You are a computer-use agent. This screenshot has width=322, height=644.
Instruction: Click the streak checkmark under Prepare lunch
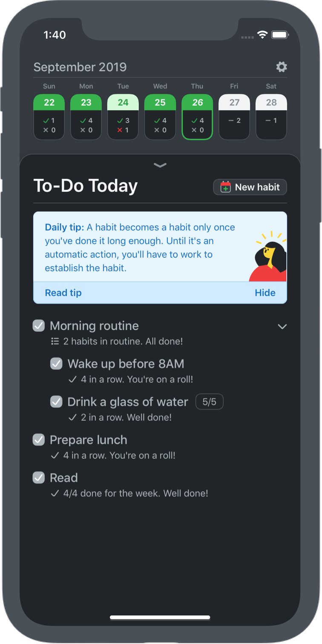[x=55, y=455]
